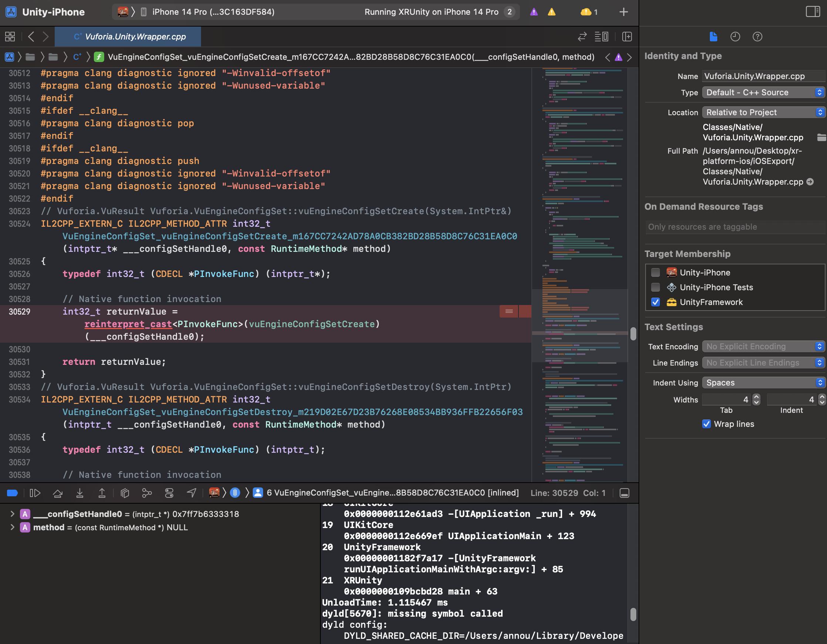Screen dimensions: 827x644
Task: Open the XRUnity scheme selector
Action: click(123, 12)
